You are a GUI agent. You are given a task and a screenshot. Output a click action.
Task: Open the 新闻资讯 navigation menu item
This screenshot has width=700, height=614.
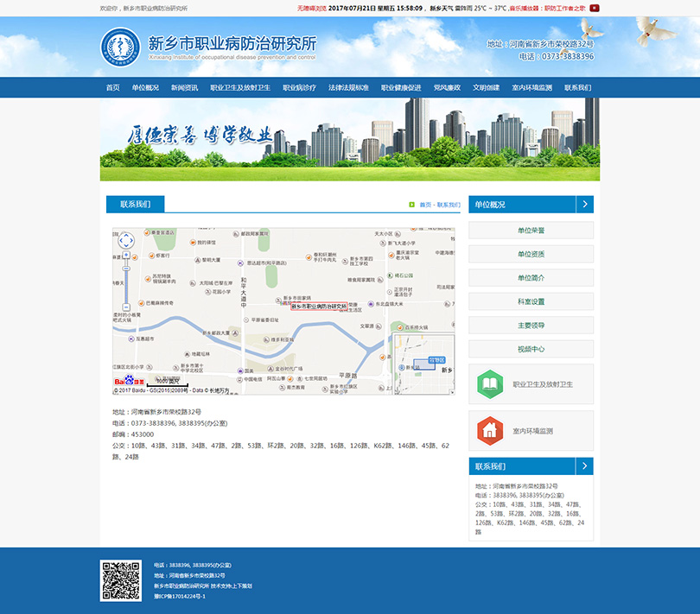pos(184,88)
